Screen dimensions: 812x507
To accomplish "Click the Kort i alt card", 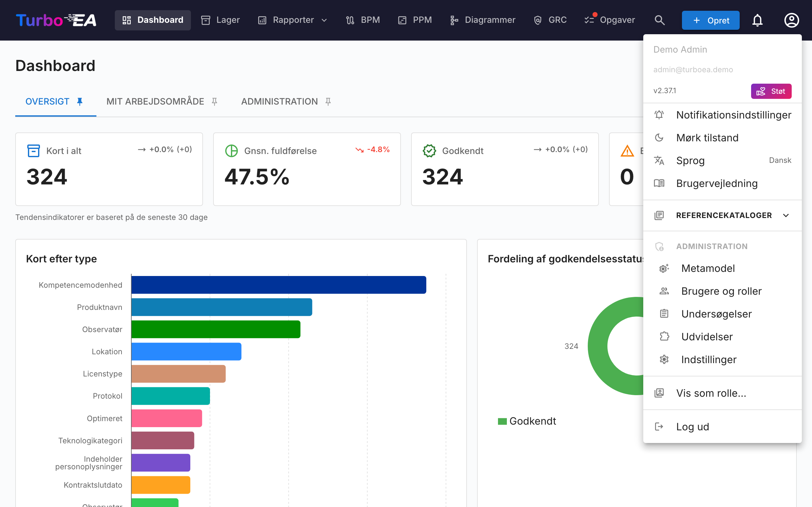I will pyautogui.click(x=109, y=169).
